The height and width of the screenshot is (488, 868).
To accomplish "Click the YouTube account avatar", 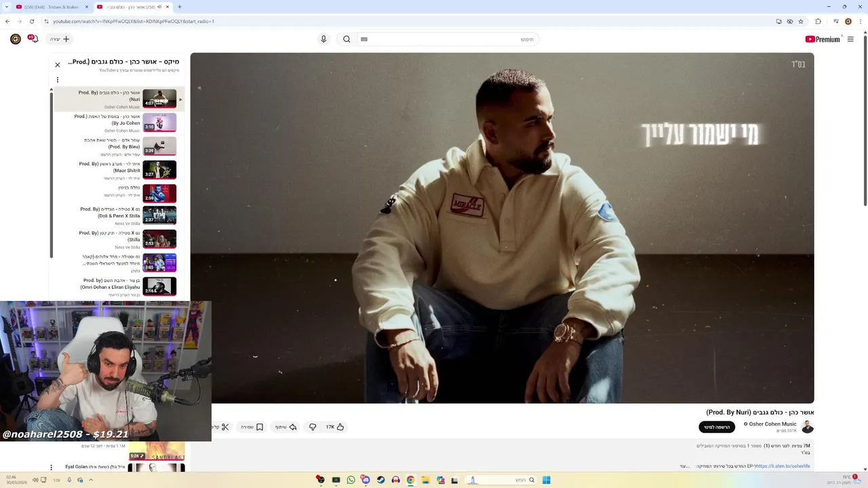I will (x=15, y=39).
